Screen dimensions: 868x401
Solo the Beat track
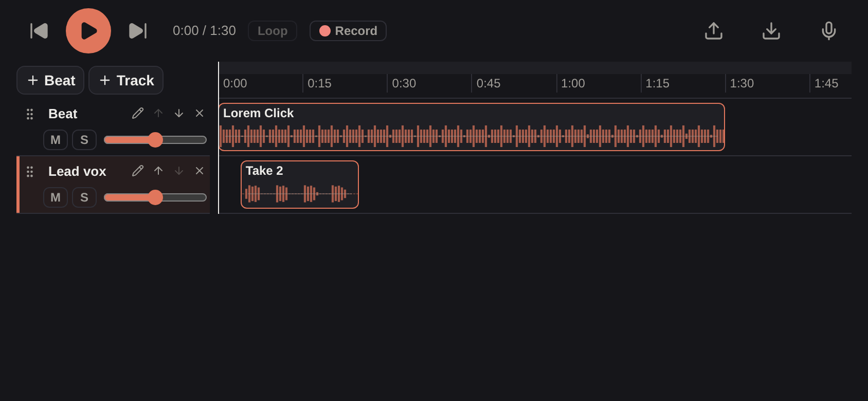[84, 140]
